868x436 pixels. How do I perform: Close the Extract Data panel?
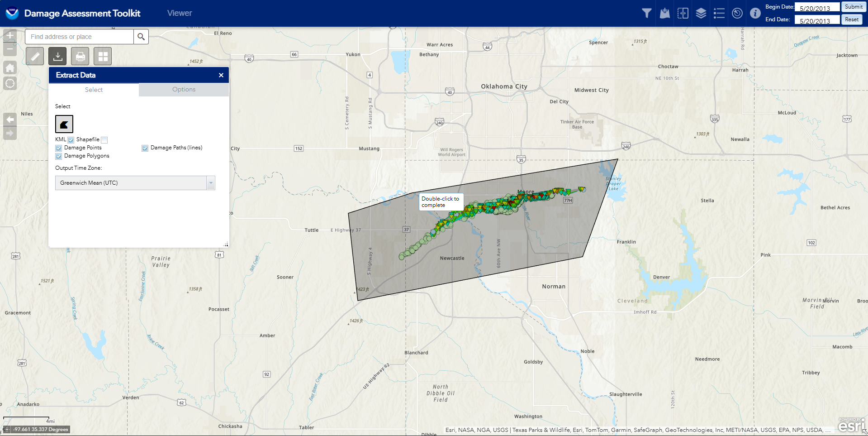tap(221, 75)
